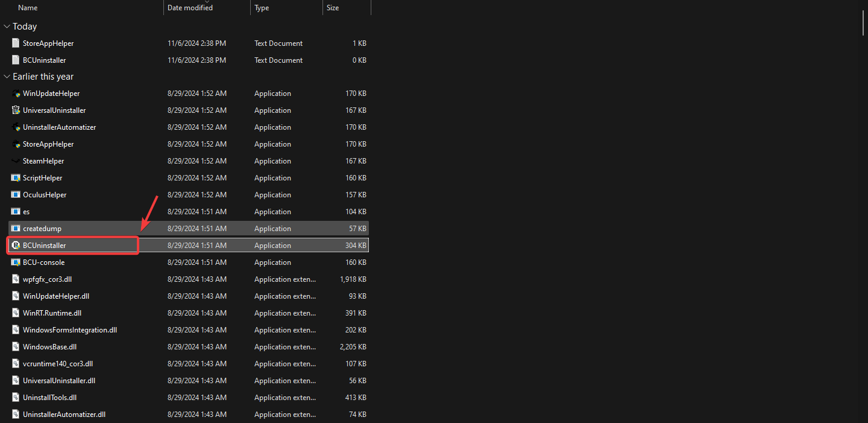Click the StoreAppHelper text document icon

tap(16, 43)
